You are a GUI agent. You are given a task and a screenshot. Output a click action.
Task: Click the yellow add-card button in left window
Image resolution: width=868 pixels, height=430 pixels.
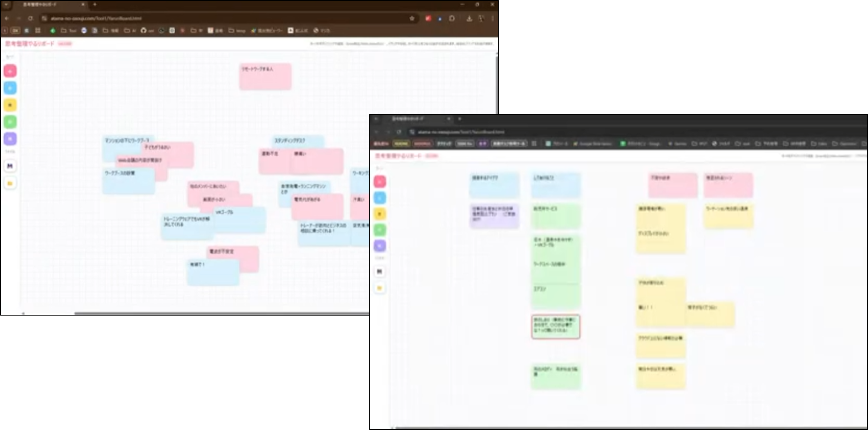[x=10, y=105]
